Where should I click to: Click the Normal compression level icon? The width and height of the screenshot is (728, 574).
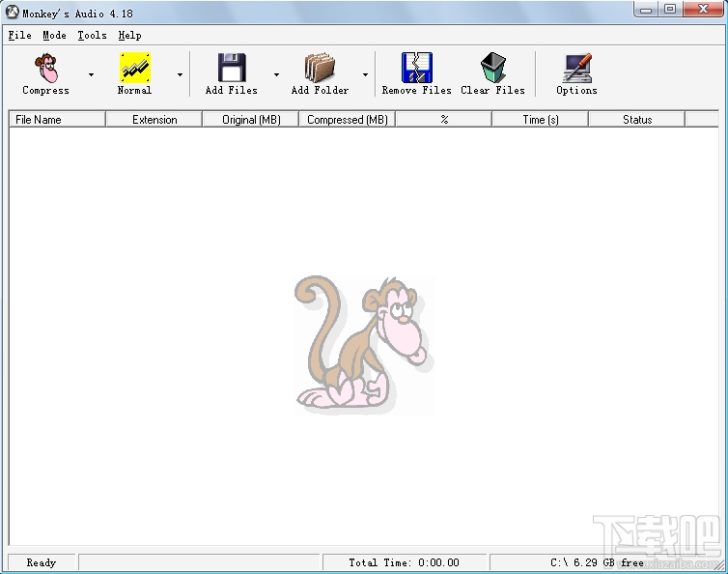coord(134,68)
